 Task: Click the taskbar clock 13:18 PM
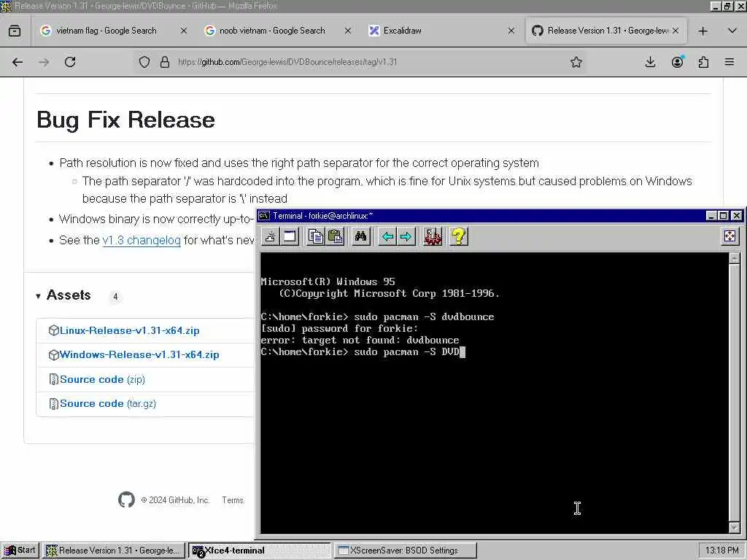(x=721, y=551)
